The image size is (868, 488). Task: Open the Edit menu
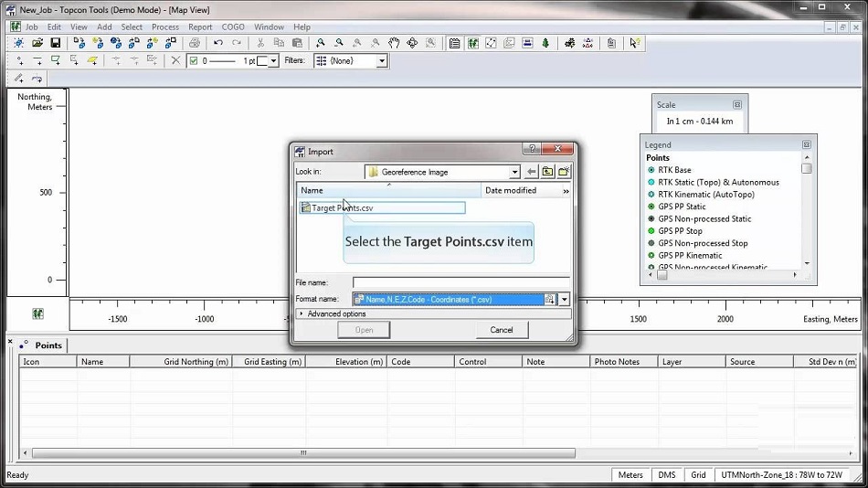(54, 27)
